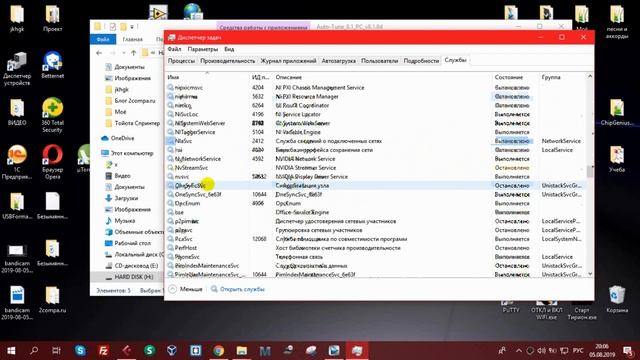Select the Службы tab
This screenshot has width=640, height=360.
click(x=456, y=60)
